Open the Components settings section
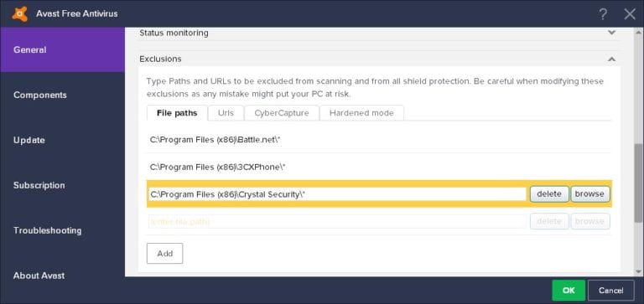This screenshot has width=644, height=304. [x=40, y=95]
